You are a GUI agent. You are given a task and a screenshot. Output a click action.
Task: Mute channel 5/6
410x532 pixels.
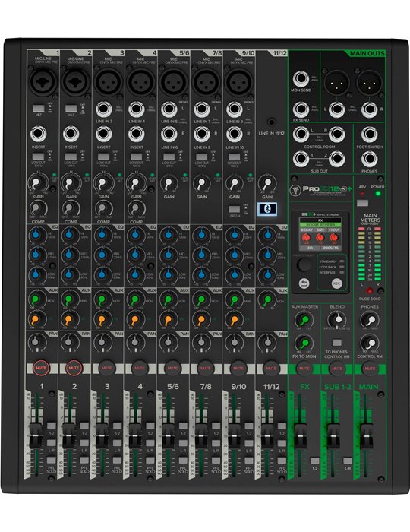coord(172,368)
